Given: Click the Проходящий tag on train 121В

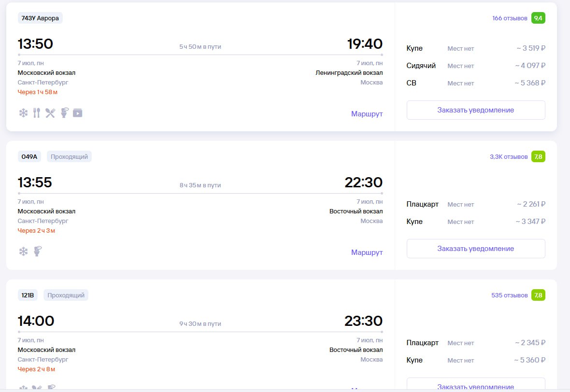Looking at the screenshot, I should (x=66, y=295).
